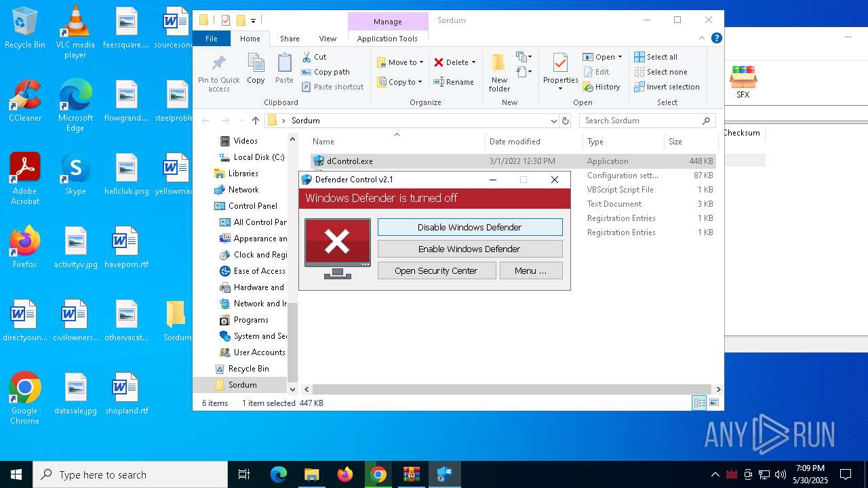The image size is (868, 488).
Task: Collapse the ribbon chevron
Action: coord(703,39)
